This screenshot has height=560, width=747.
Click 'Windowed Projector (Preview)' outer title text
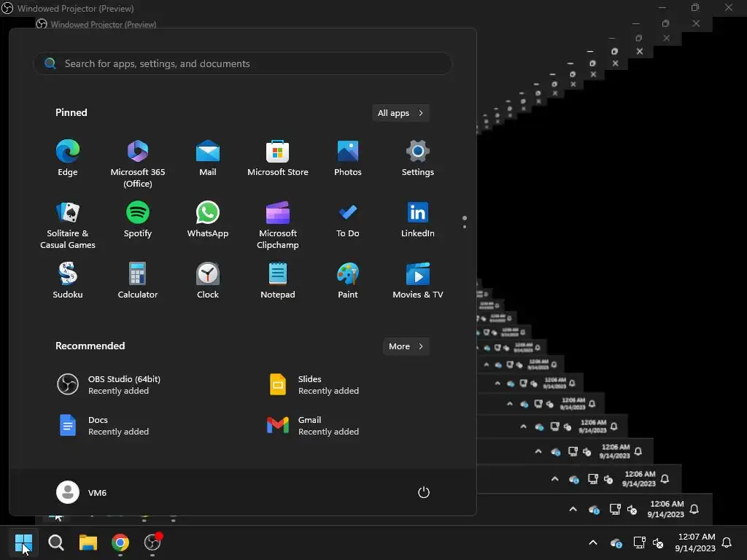(x=75, y=9)
